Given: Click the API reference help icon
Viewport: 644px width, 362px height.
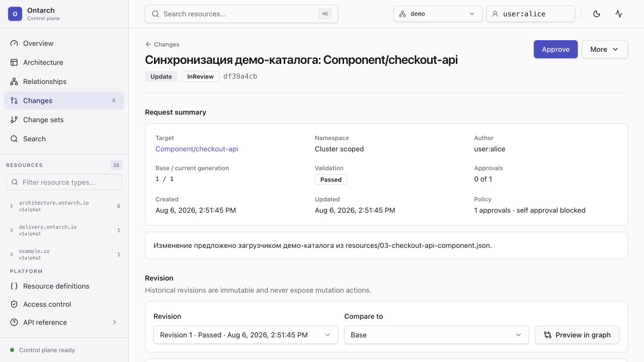Looking at the screenshot, I should click(x=14, y=322).
